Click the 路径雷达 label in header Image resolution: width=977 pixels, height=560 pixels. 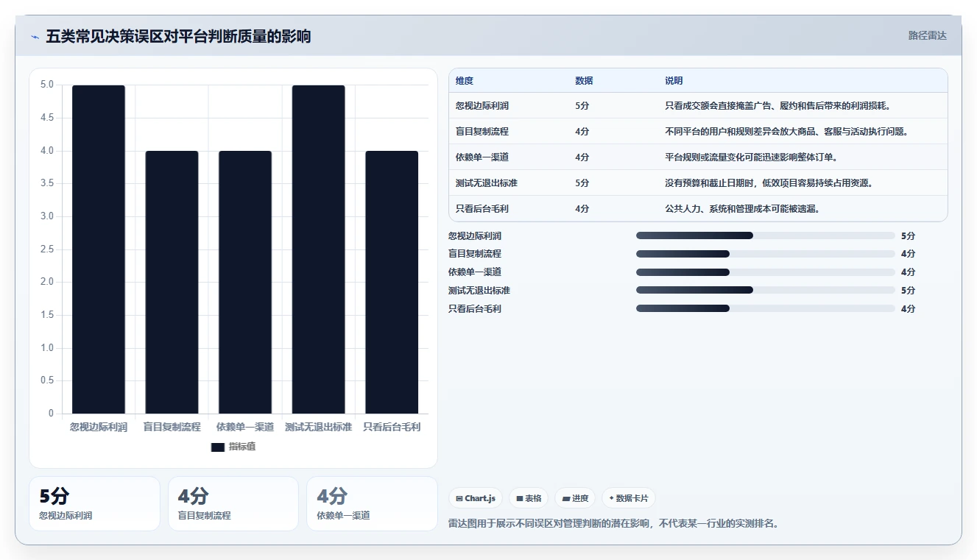coord(927,35)
